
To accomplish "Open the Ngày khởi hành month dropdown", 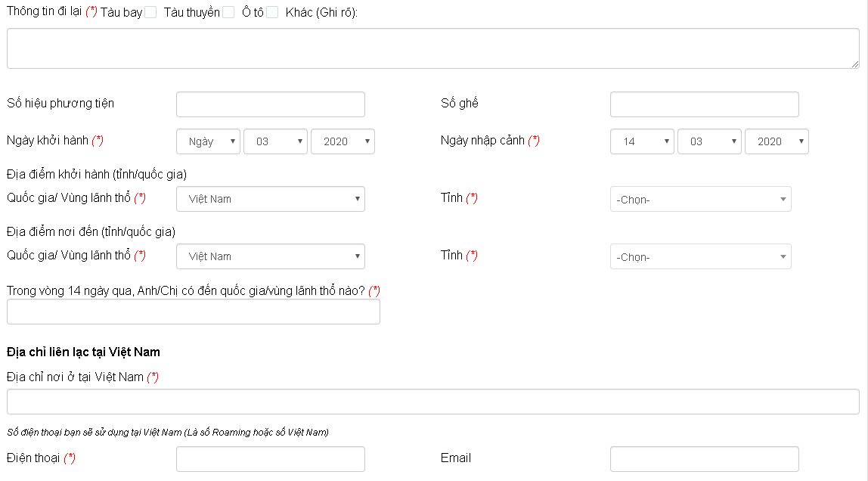I will 276,141.
